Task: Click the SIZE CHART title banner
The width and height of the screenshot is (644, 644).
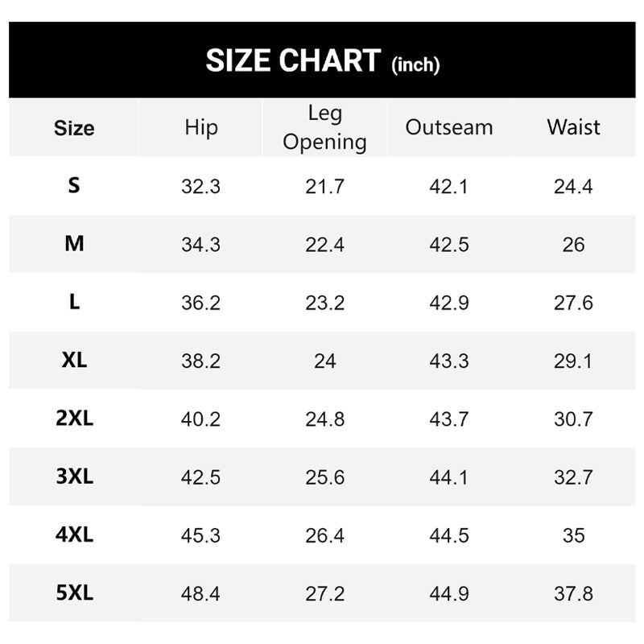Action: [322, 61]
